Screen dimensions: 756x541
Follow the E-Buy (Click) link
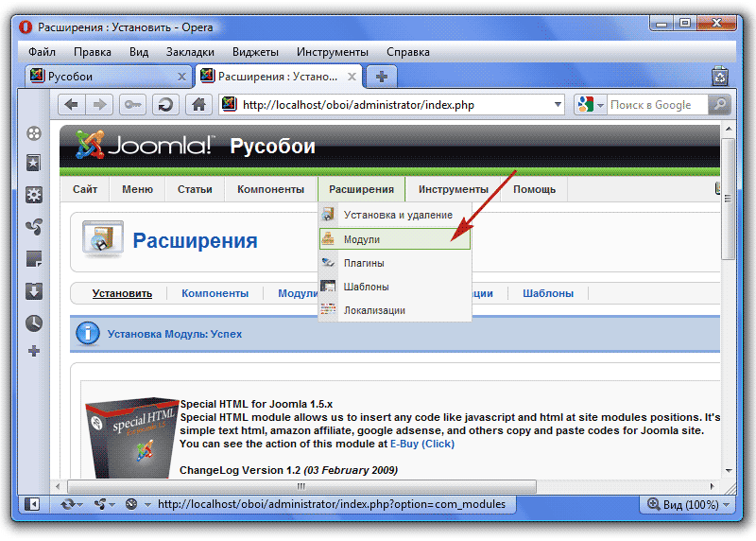click(422, 443)
